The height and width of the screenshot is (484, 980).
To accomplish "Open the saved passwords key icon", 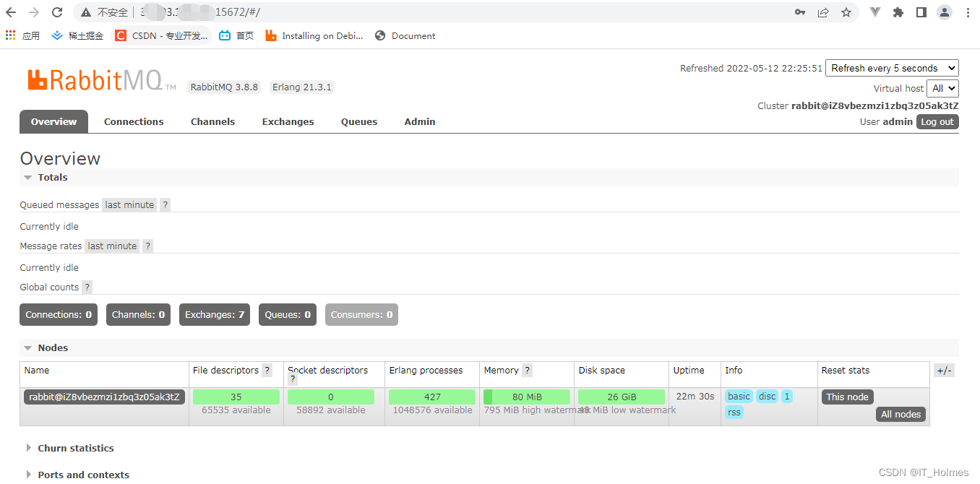I will click(800, 12).
